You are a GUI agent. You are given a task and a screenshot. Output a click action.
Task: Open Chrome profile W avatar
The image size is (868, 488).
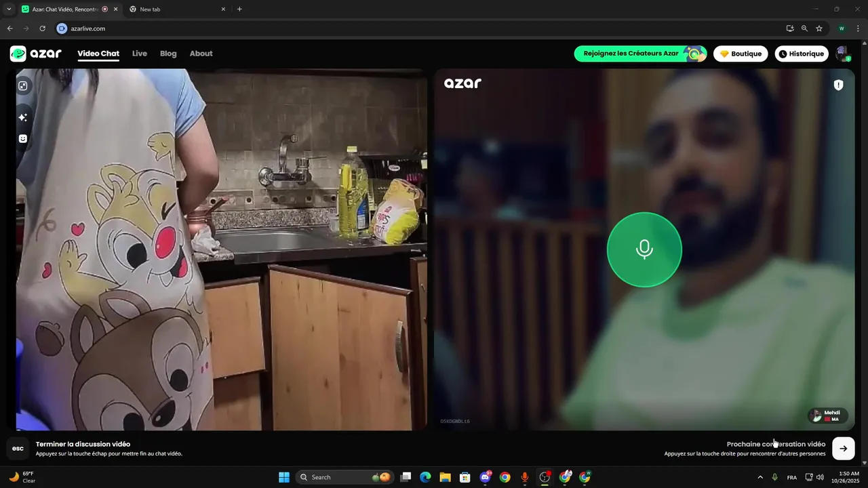point(842,28)
